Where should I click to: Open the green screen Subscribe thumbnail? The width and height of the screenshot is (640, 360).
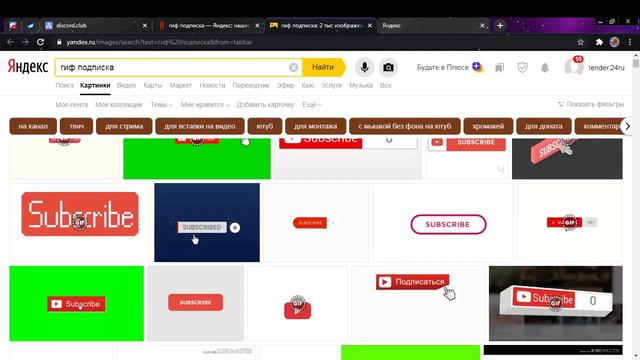click(x=77, y=303)
